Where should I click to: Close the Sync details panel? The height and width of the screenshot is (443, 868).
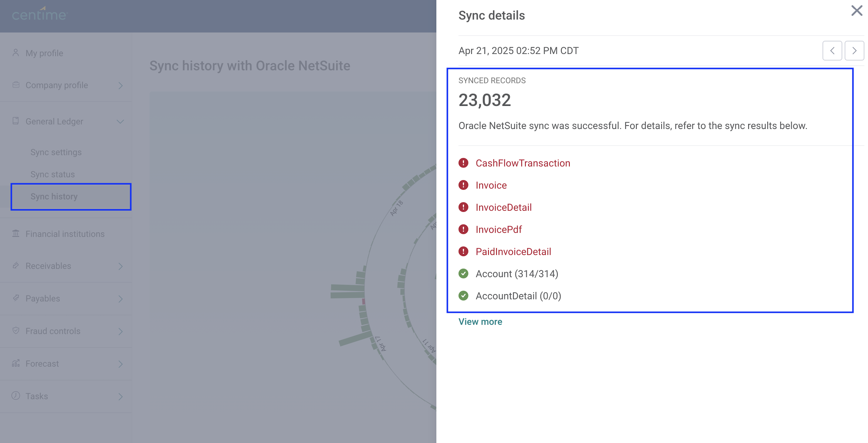coord(856,11)
